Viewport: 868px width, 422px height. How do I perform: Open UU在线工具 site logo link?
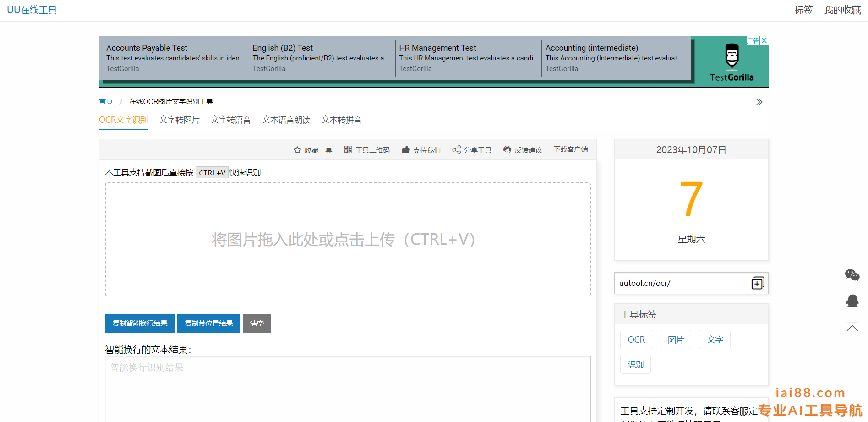pos(32,10)
